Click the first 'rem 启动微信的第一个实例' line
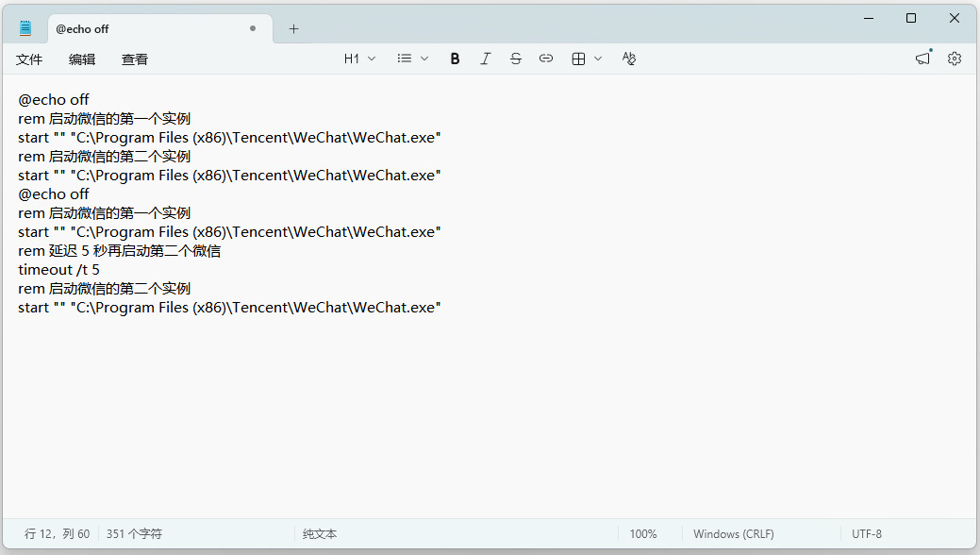 tap(105, 119)
